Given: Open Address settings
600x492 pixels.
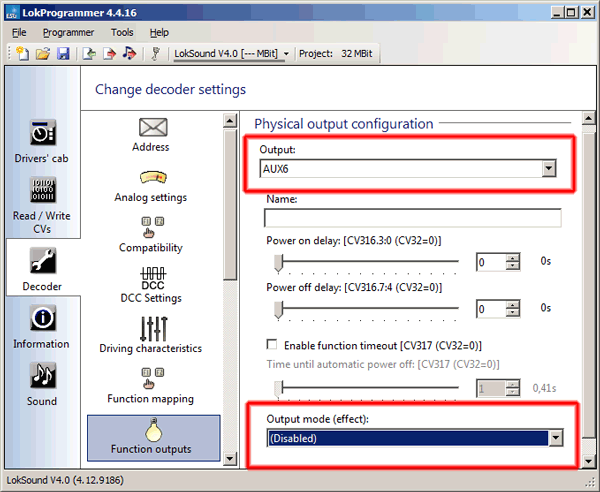Looking at the screenshot, I should pos(151,135).
